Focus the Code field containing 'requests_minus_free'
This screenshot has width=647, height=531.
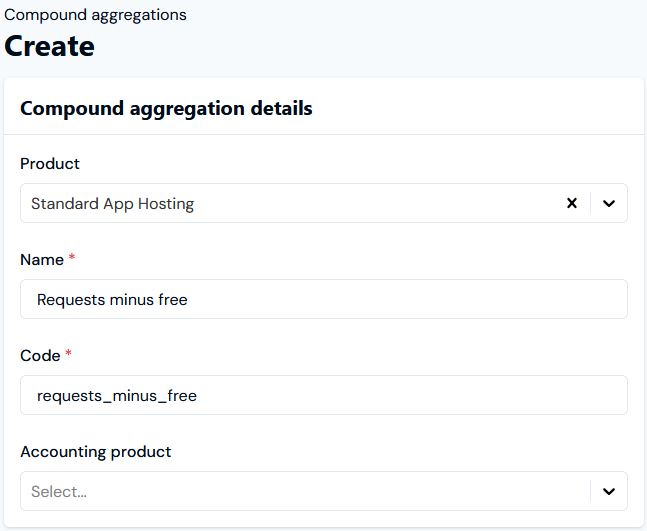(x=324, y=395)
